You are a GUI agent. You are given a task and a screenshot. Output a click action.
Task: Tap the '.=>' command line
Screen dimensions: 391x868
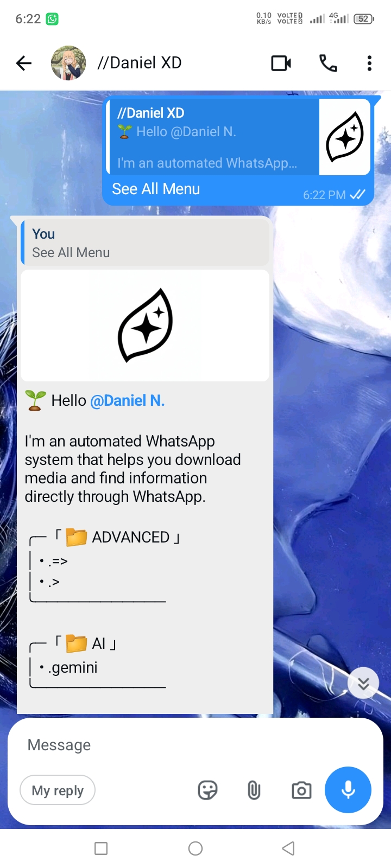coord(58,561)
